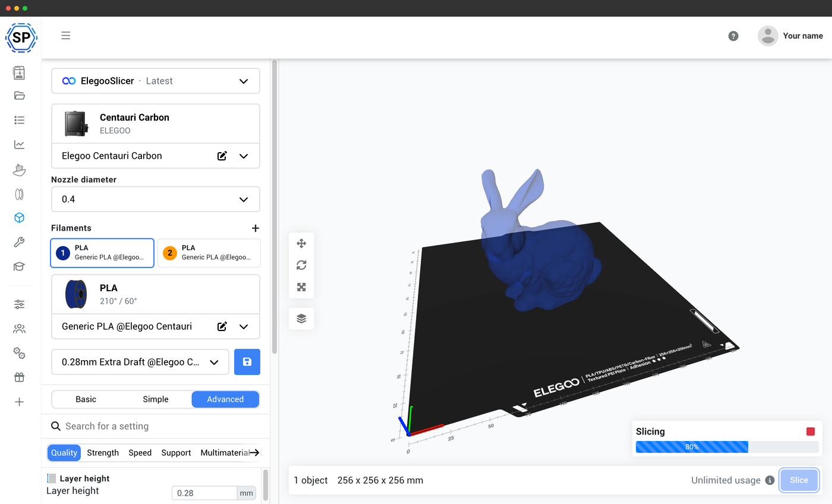The width and height of the screenshot is (832, 504).
Task: Show more setting tabs with arrow
Action: point(254,453)
